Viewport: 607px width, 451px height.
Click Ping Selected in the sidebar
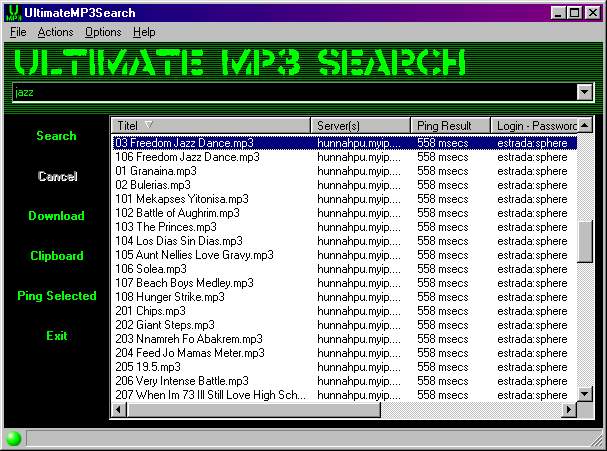coord(56,296)
